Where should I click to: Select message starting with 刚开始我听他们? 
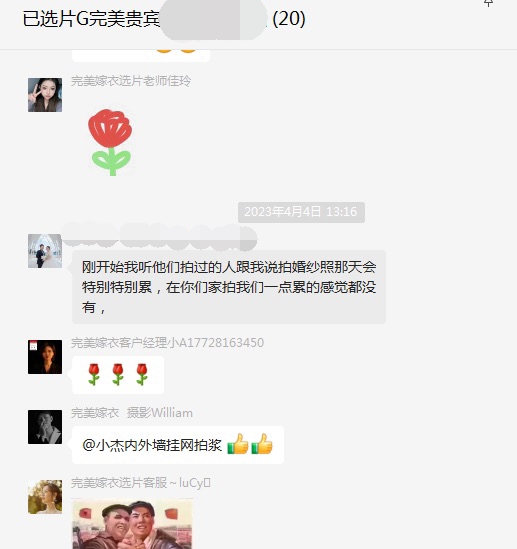tap(229, 287)
